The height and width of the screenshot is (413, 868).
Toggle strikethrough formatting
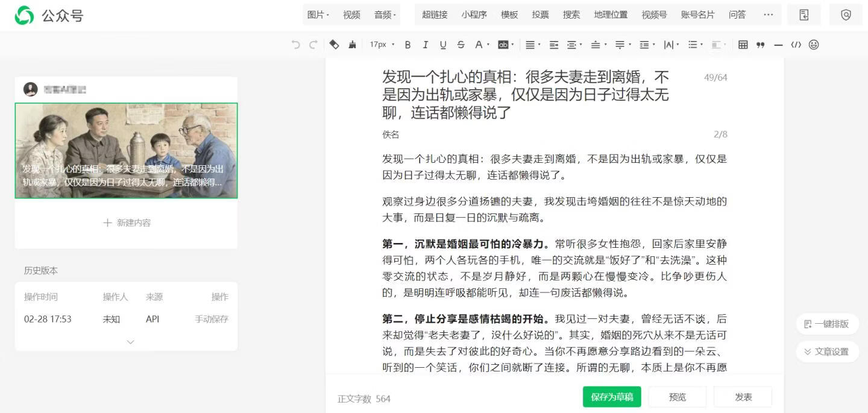(x=460, y=44)
